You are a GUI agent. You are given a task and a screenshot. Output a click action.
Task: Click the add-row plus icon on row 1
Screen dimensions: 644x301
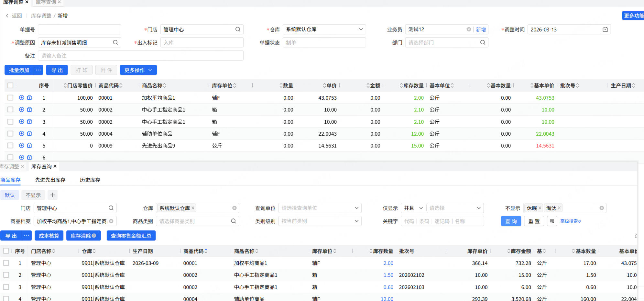22,98
